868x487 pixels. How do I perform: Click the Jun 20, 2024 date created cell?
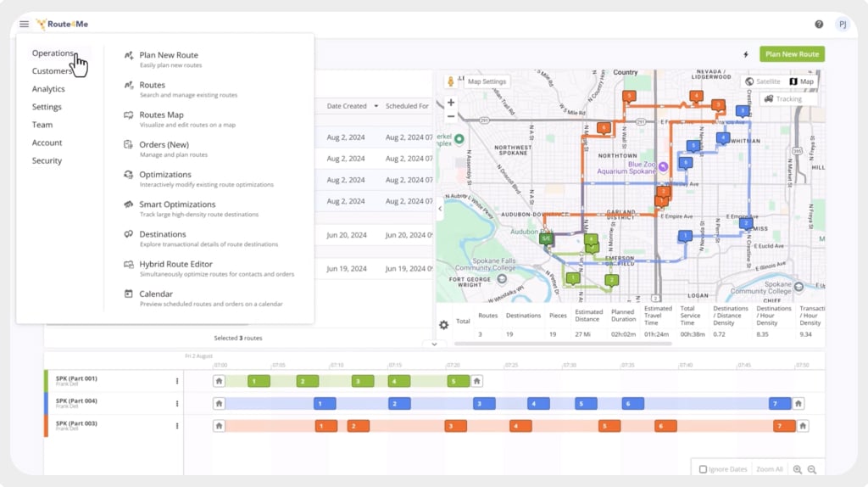[x=347, y=235]
